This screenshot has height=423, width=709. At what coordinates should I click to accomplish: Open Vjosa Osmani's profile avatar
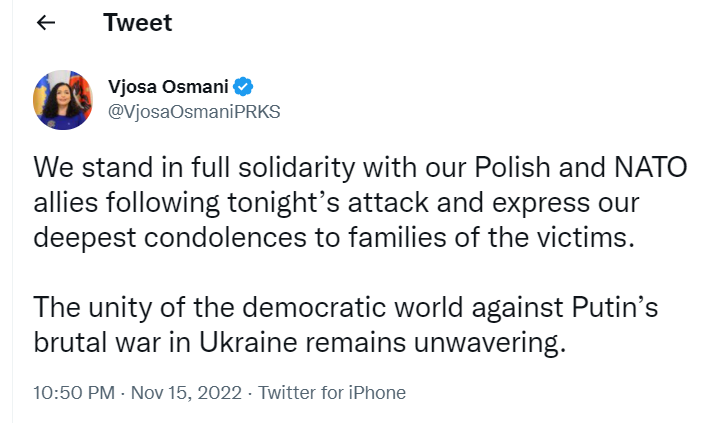tap(64, 100)
